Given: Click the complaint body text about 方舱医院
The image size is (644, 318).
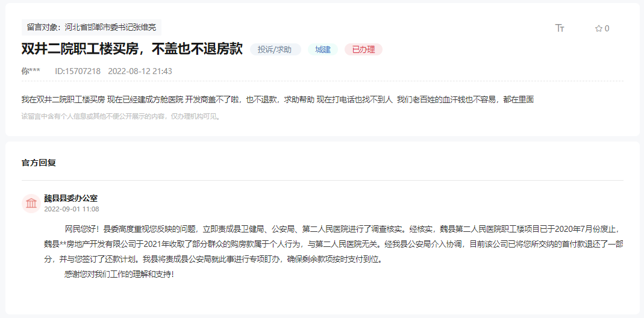Looking at the screenshot, I should tap(277, 99).
